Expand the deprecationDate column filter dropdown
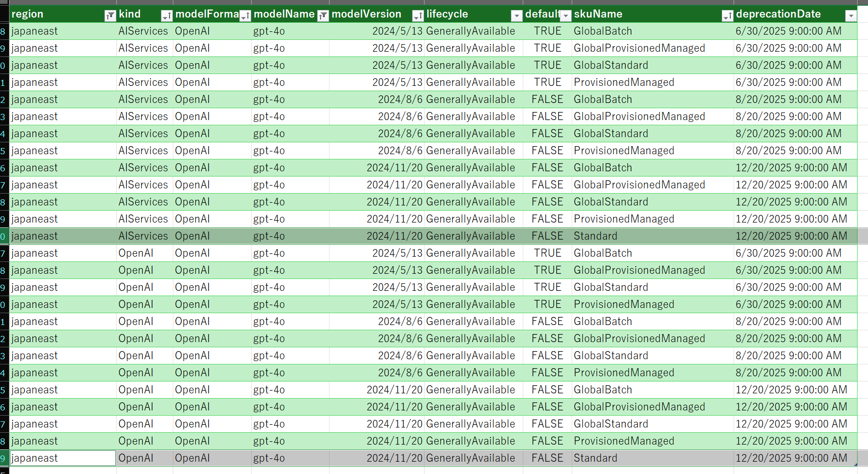This screenshot has height=474, width=868. click(851, 16)
